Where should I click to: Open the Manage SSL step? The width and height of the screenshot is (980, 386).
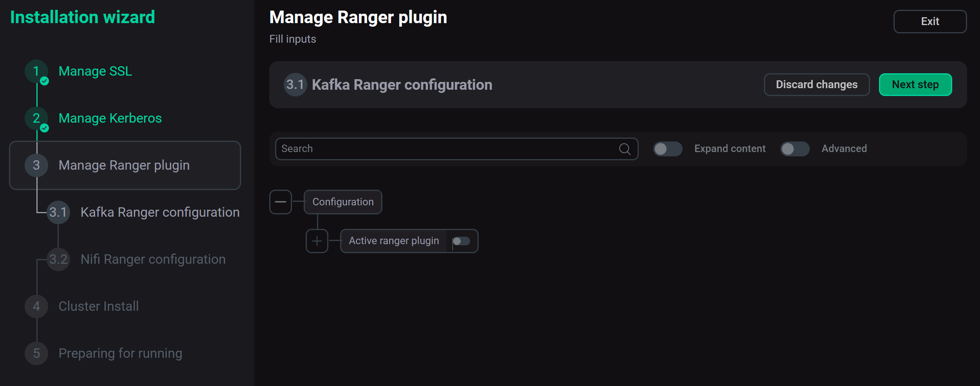click(x=95, y=71)
